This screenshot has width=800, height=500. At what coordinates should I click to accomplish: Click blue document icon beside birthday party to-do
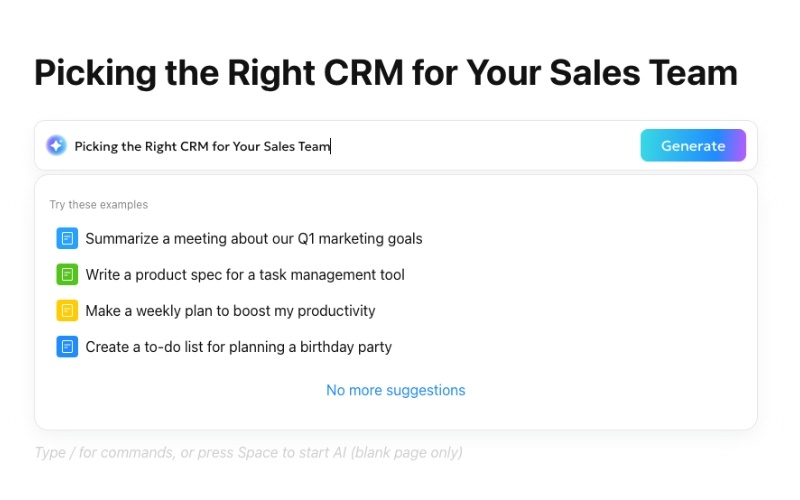[x=67, y=347]
